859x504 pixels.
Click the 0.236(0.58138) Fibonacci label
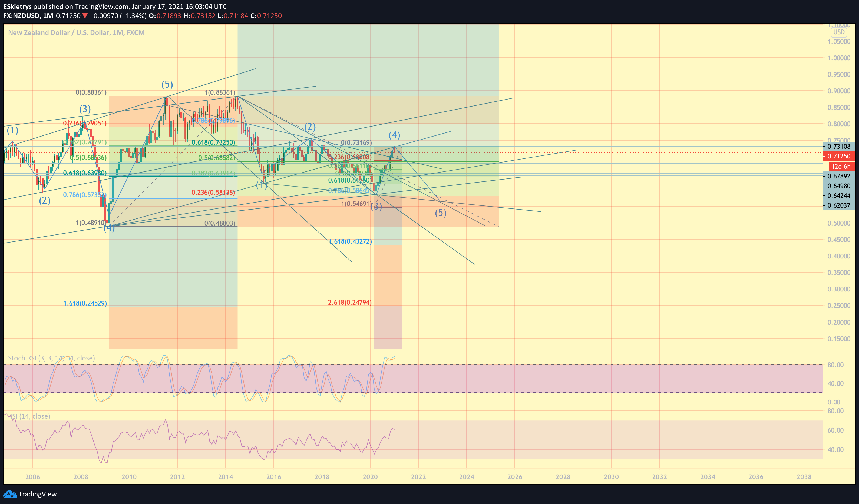point(213,193)
